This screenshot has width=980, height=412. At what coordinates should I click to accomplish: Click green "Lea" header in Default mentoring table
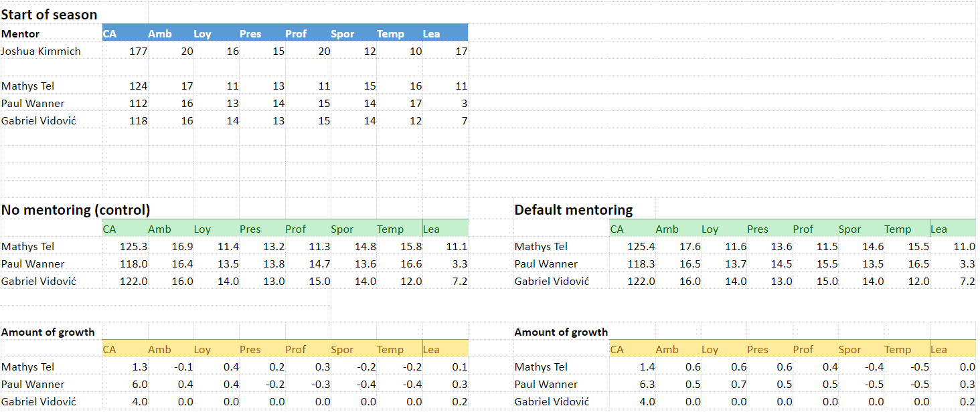(x=938, y=229)
